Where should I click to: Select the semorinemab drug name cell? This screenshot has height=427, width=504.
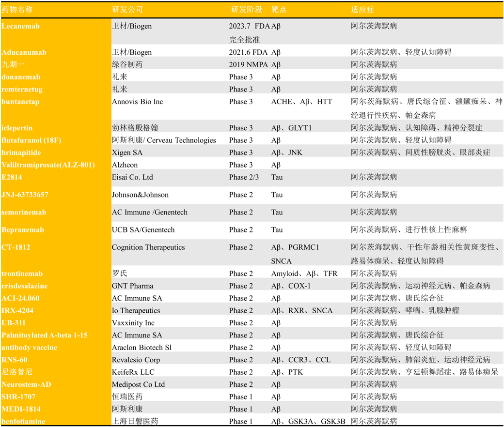click(24, 213)
